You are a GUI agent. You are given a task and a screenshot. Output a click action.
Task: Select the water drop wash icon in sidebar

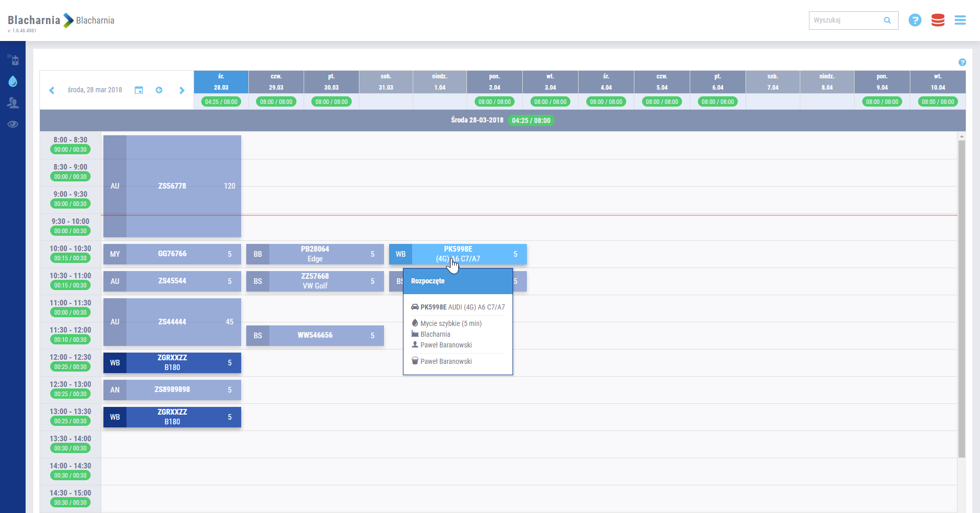(13, 81)
